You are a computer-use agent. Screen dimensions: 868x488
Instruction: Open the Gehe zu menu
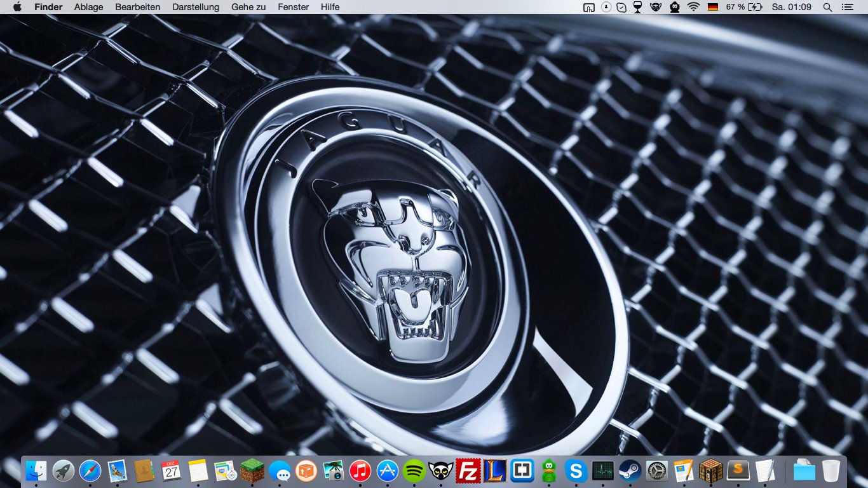(248, 7)
